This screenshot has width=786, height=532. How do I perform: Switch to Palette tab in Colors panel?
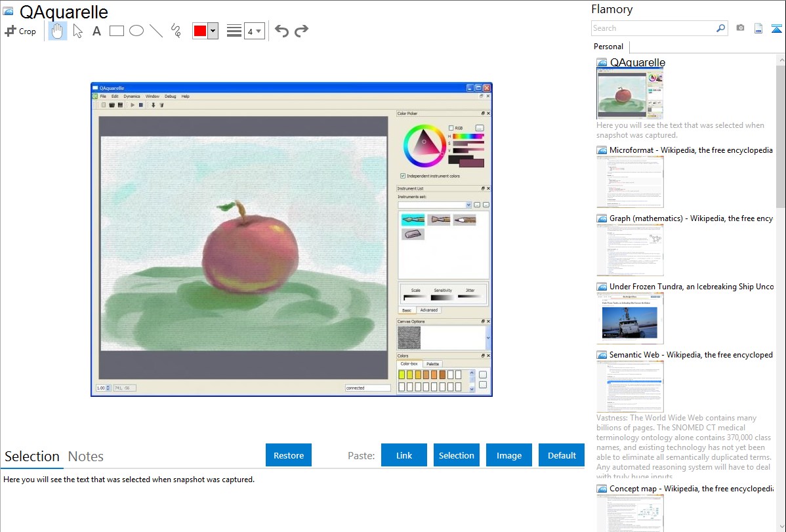click(432, 363)
